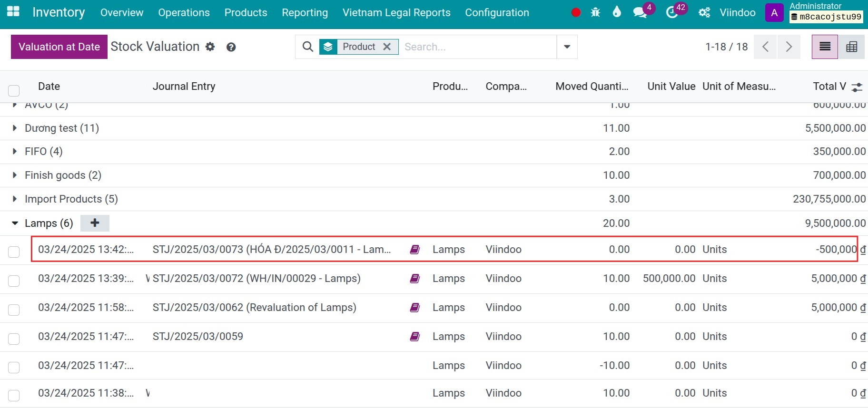Image resolution: width=868 pixels, height=408 pixels.
Task: Select row 03/24/2025 13:39 checkbox
Action: tap(14, 281)
